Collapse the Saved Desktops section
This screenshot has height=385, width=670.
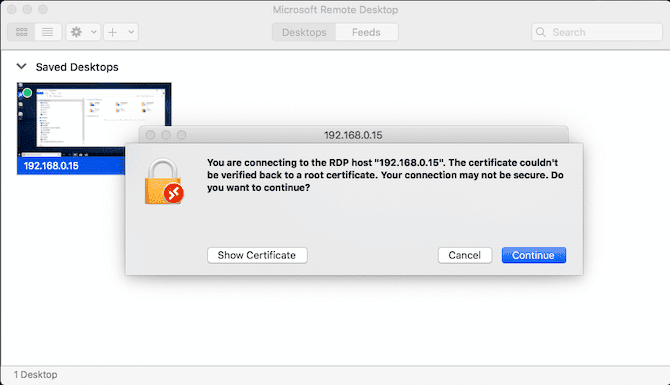[x=21, y=67]
